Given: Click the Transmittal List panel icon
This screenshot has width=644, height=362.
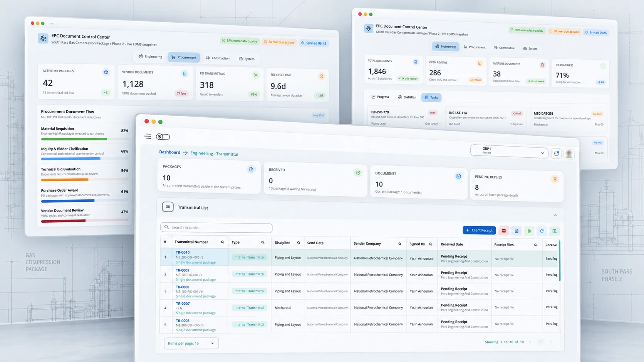Looking at the screenshot, I should pos(168,207).
